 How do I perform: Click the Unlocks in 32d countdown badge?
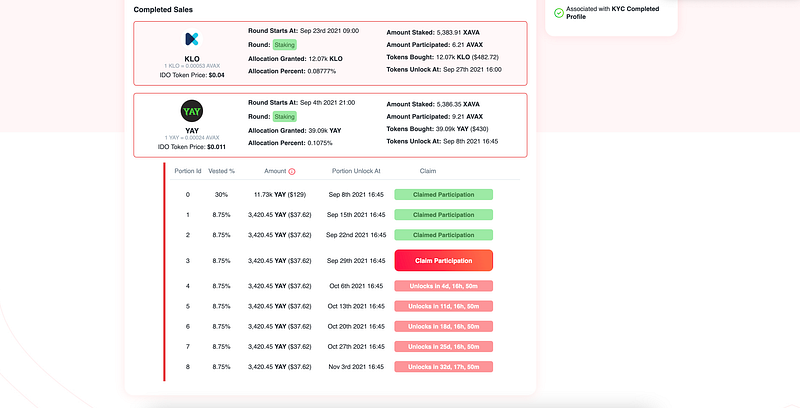(443, 367)
